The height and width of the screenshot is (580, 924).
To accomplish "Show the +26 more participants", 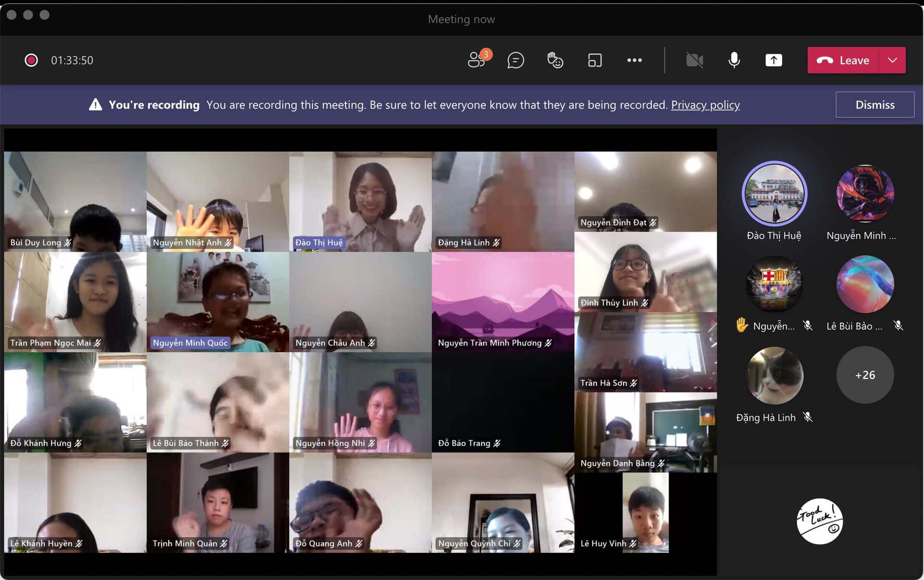I will [x=865, y=375].
